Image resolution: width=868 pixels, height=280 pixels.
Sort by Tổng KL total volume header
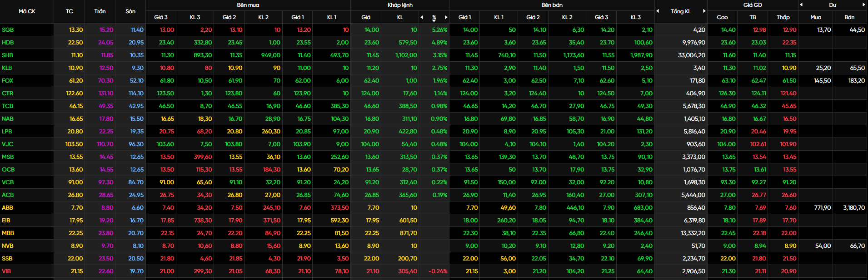point(681,11)
